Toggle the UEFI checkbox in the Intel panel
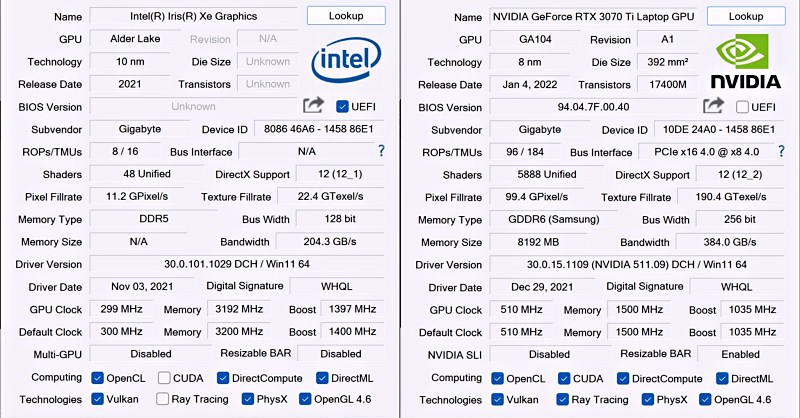Image resolution: width=800 pixels, height=418 pixels. coord(343,106)
